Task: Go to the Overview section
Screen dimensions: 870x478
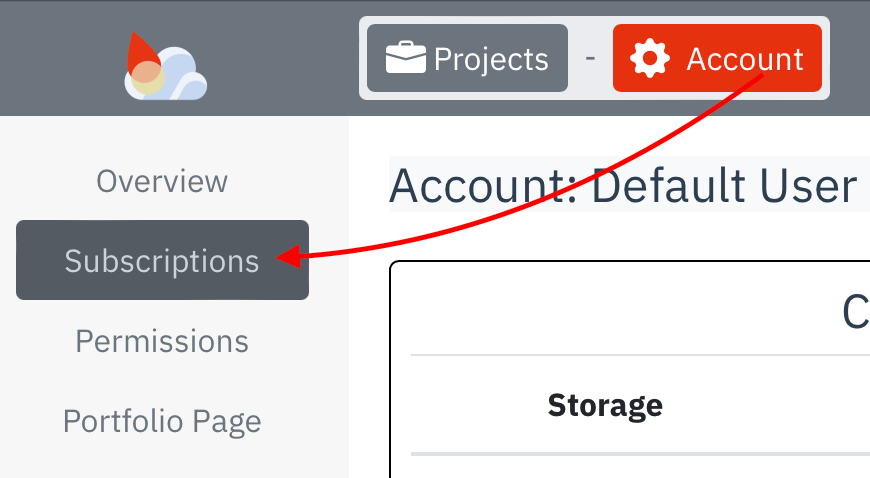Action: 162,181
